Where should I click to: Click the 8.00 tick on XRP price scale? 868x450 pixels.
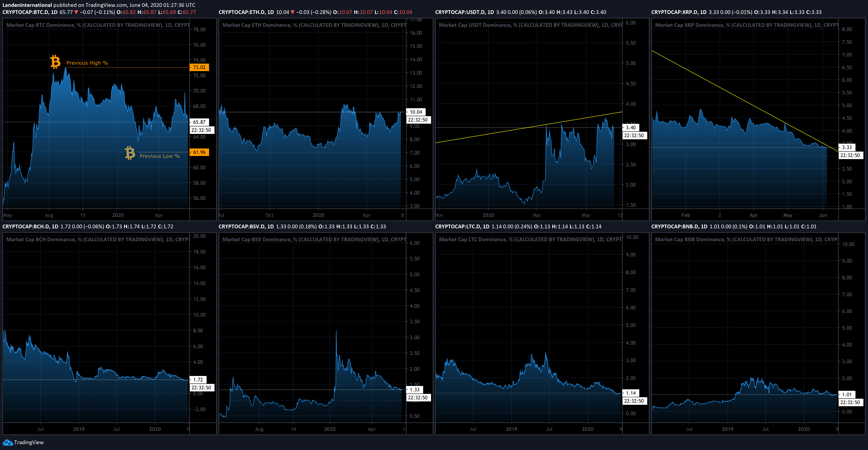[847, 29]
